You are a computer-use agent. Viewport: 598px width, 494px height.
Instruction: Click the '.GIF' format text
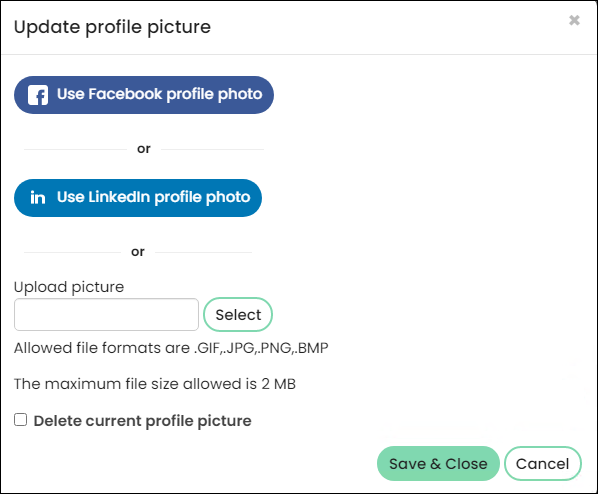tap(207, 348)
